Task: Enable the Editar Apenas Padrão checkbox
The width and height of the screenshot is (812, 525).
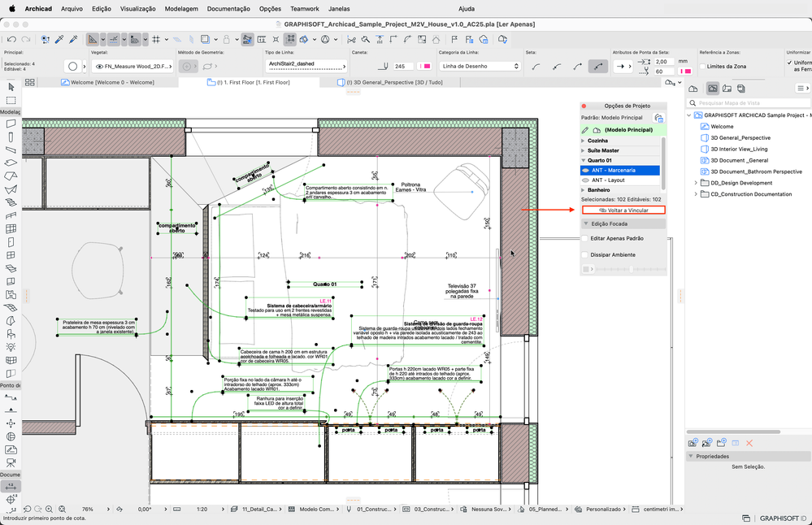Action: 585,239
